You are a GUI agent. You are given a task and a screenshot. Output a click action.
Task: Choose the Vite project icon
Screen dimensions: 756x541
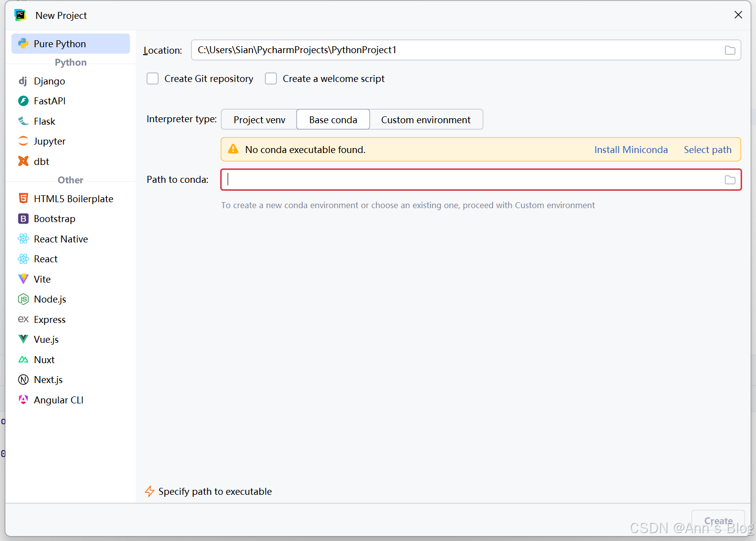pos(23,279)
